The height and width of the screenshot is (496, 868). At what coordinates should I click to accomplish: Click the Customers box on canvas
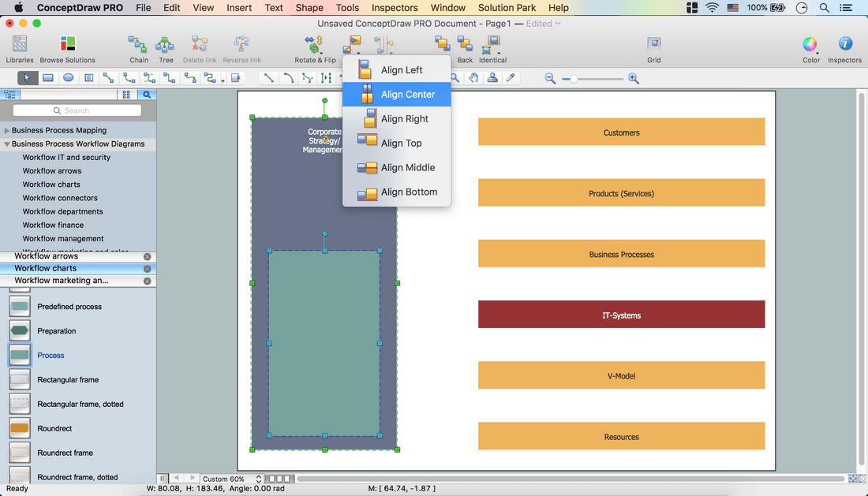(x=621, y=132)
